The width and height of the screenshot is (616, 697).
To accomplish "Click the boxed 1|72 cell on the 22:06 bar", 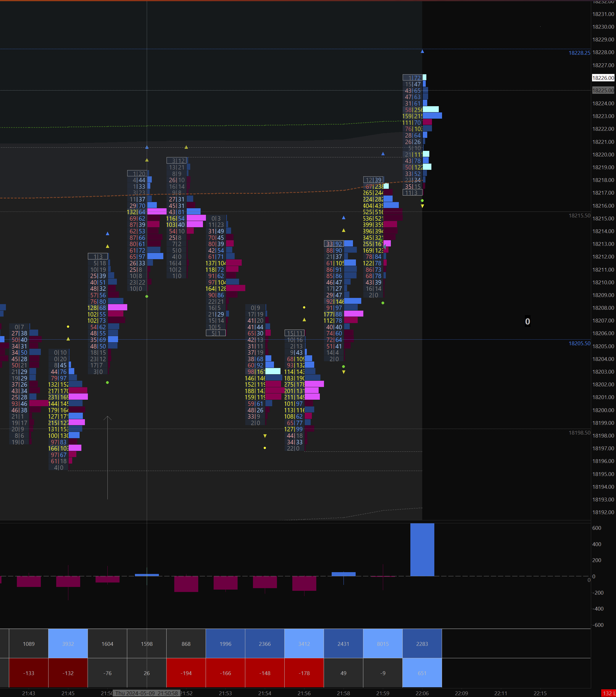I will (412, 78).
